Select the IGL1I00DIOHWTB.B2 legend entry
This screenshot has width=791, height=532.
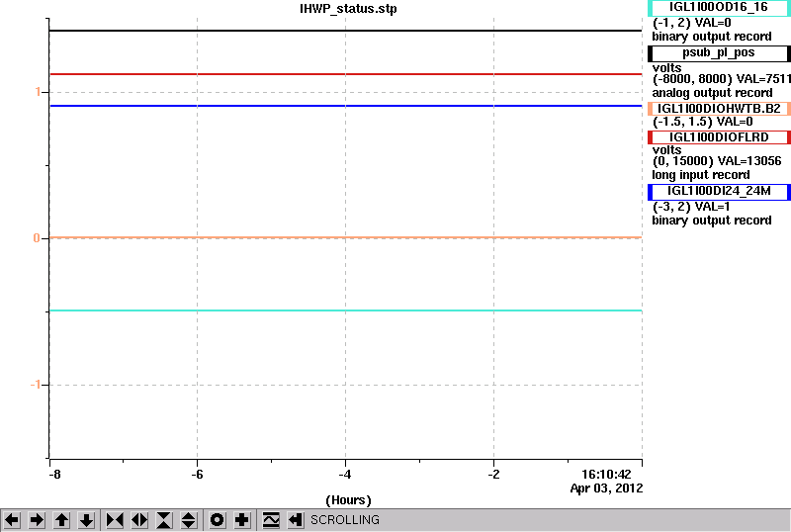(719, 109)
